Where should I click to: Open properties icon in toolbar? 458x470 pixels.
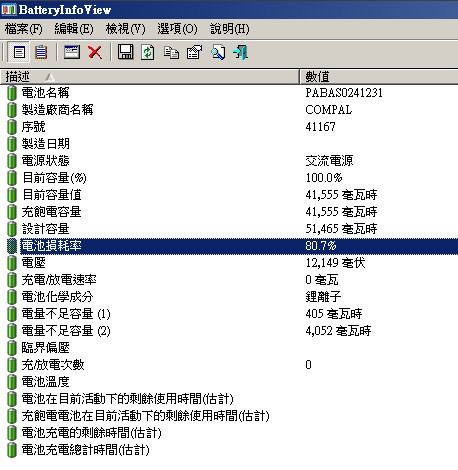pyautogui.click(x=194, y=52)
